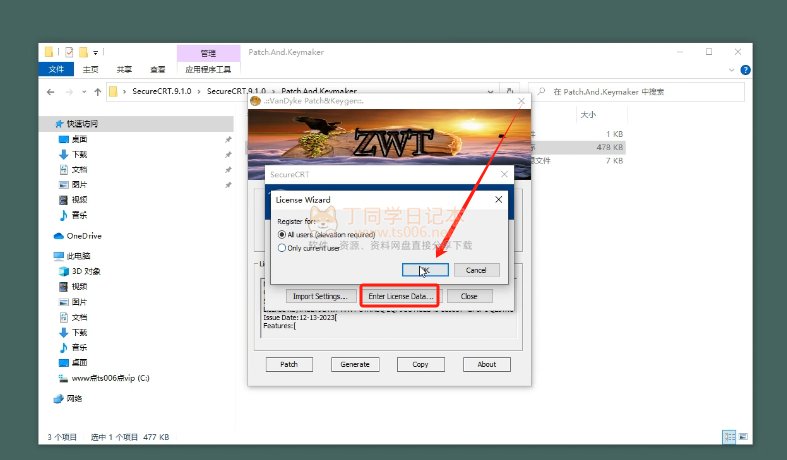Go up one folder with up arrow

[97, 92]
